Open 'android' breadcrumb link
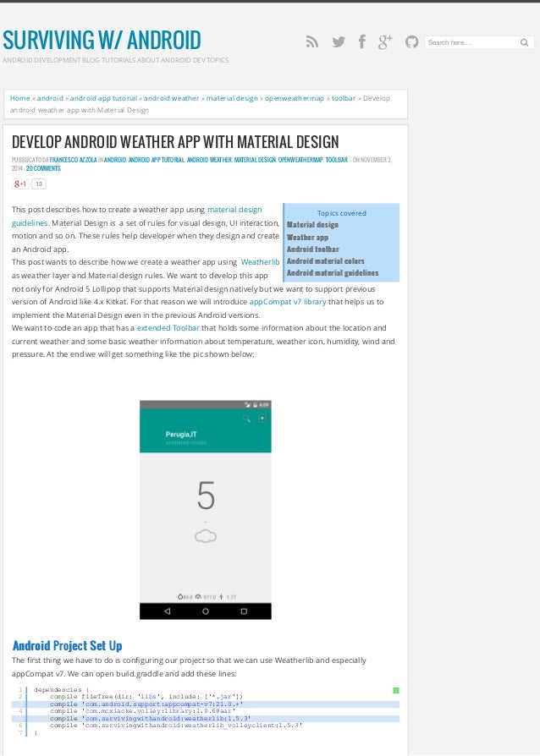The image size is (540, 756). [50, 98]
